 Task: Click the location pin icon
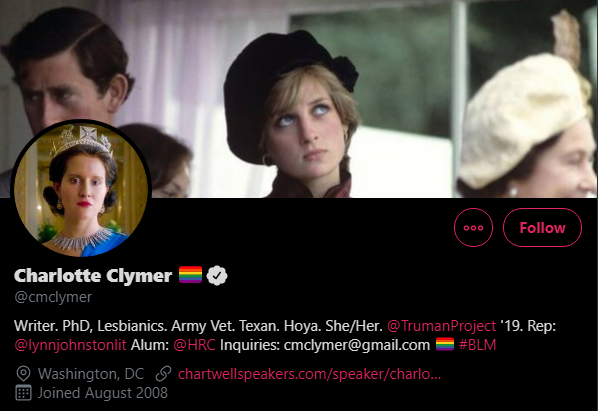[x=23, y=374]
